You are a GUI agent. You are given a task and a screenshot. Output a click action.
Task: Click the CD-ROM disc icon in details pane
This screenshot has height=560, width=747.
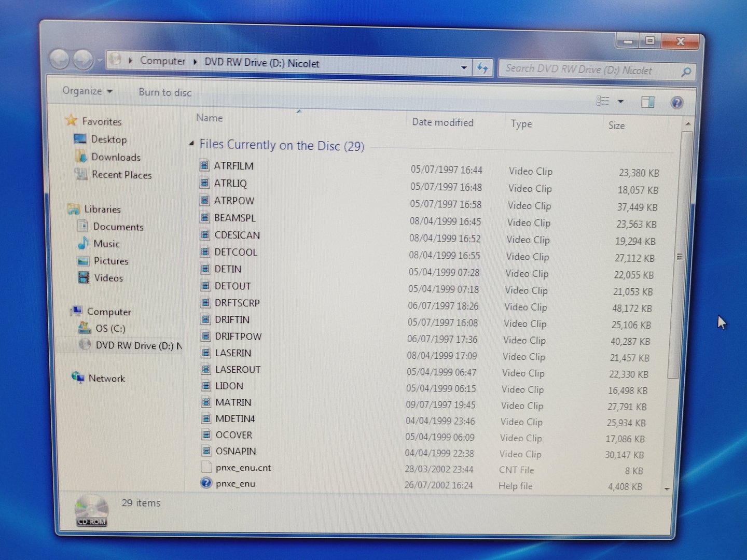(x=92, y=510)
